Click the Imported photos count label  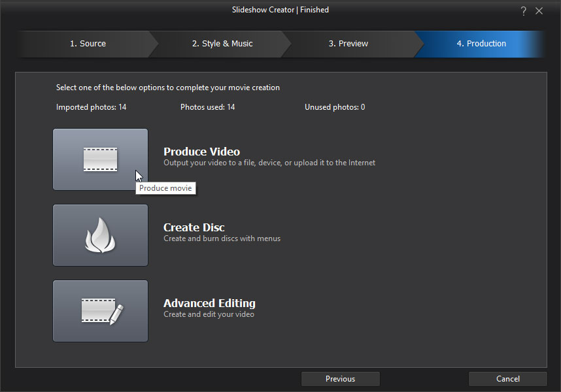91,107
